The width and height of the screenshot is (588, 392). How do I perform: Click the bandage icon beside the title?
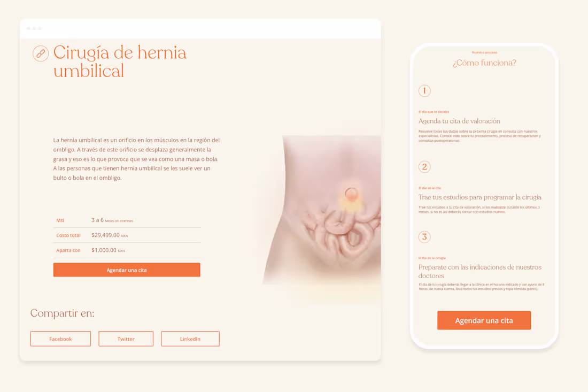pyautogui.click(x=41, y=53)
